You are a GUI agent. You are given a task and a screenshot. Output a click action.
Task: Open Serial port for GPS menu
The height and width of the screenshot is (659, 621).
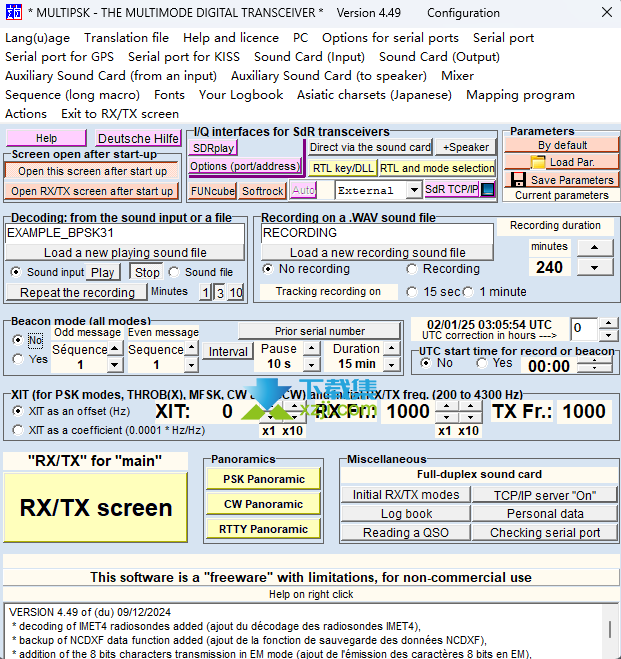[x=59, y=57]
